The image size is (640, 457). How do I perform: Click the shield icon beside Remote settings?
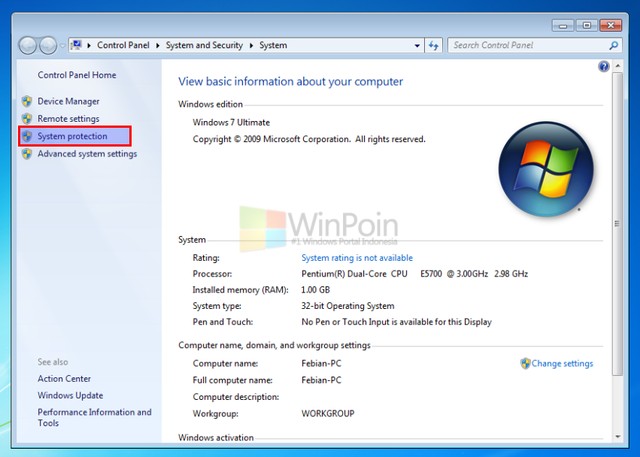tap(27, 119)
